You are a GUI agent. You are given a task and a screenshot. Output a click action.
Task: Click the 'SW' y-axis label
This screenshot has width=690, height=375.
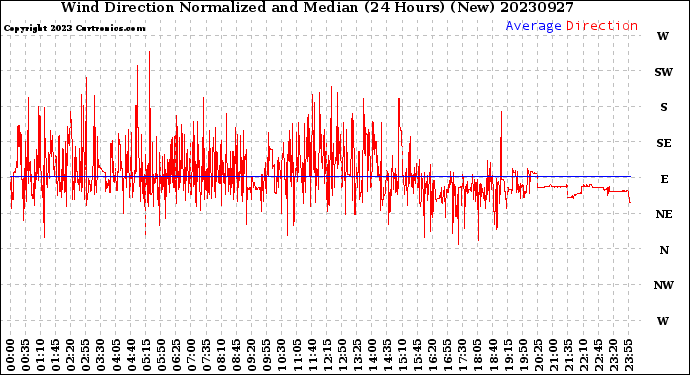point(663,72)
